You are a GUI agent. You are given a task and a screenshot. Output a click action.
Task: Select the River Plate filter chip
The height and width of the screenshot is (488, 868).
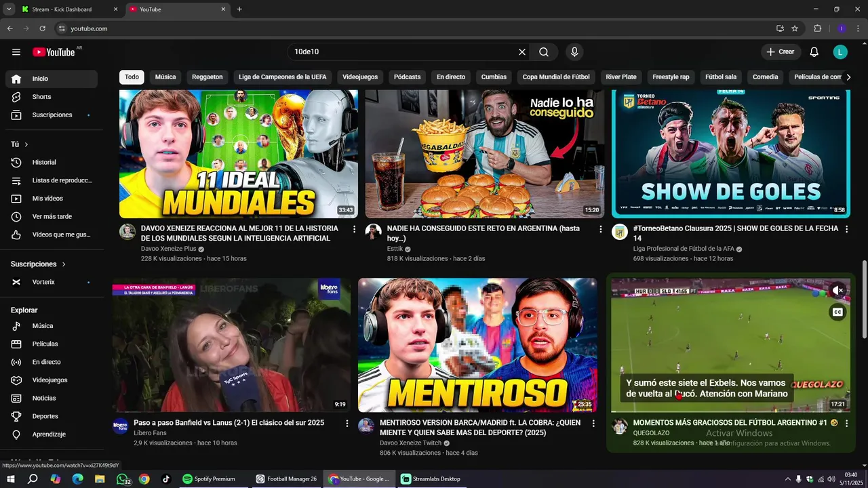coord(621,77)
